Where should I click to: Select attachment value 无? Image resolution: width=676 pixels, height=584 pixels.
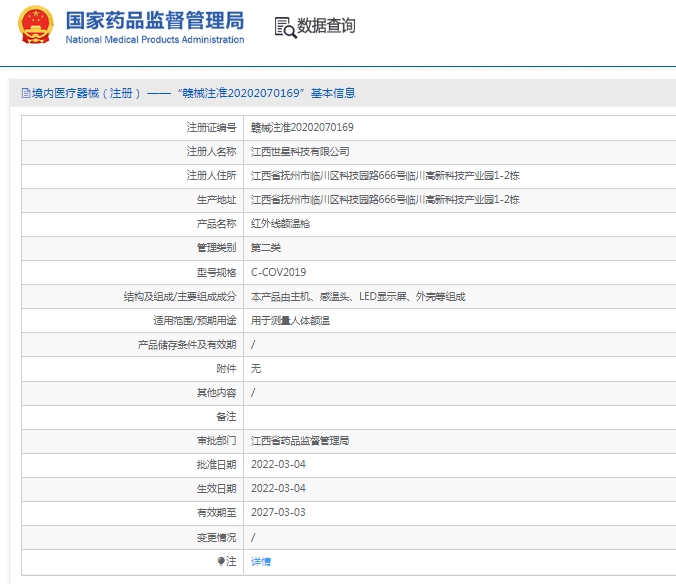click(x=256, y=369)
